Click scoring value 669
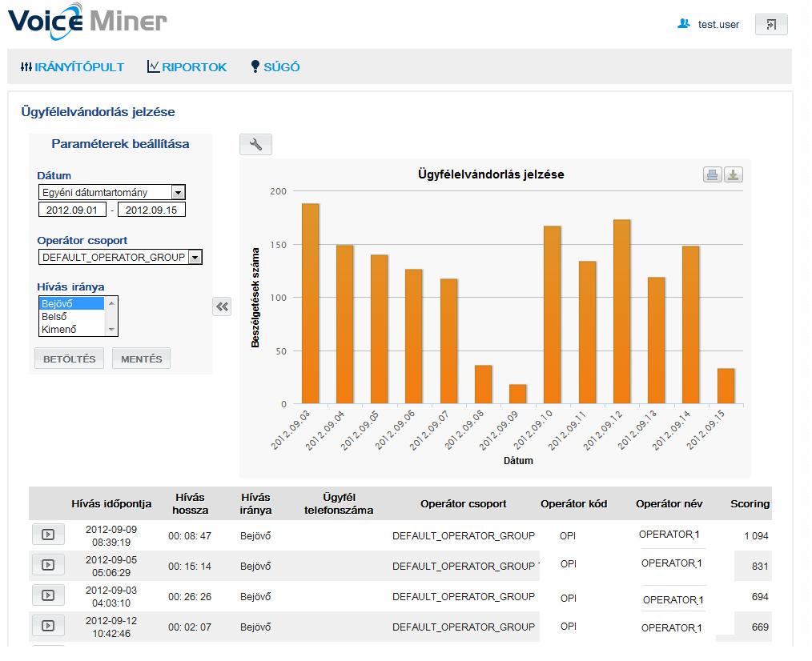The height and width of the screenshot is (661, 812). pyautogui.click(x=760, y=627)
